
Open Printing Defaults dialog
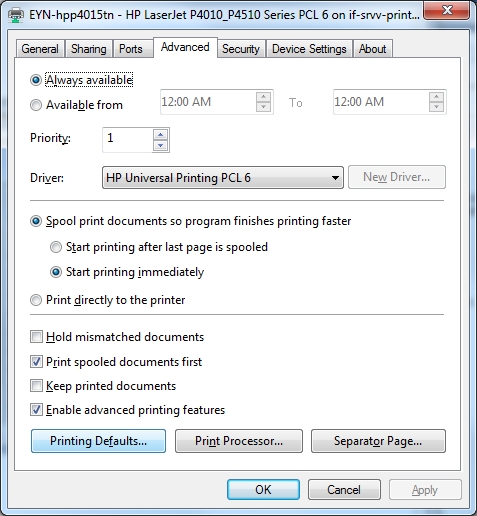(98, 441)
